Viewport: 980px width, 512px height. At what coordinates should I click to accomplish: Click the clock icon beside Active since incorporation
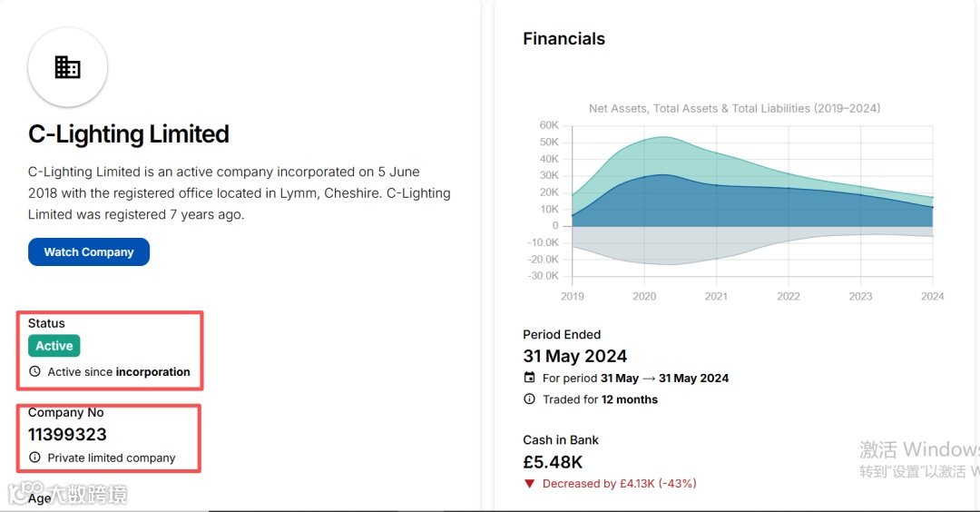(x=35, y=371)
